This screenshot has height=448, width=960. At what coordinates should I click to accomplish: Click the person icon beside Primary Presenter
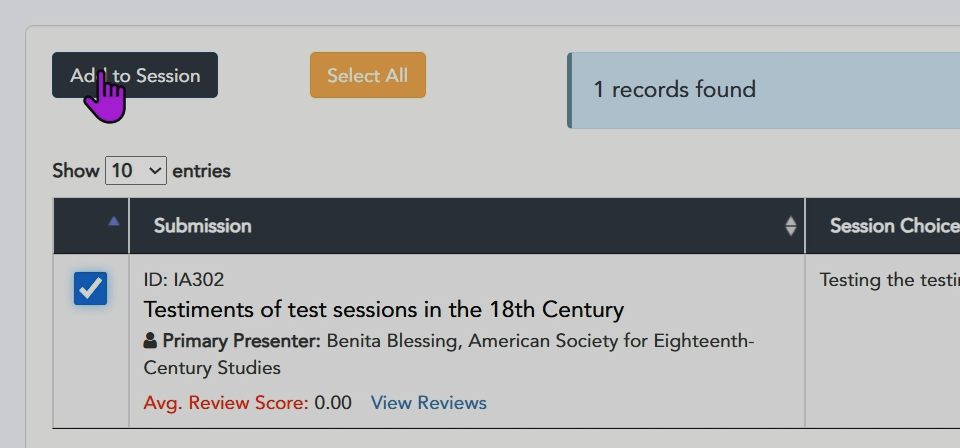point(151,341)
